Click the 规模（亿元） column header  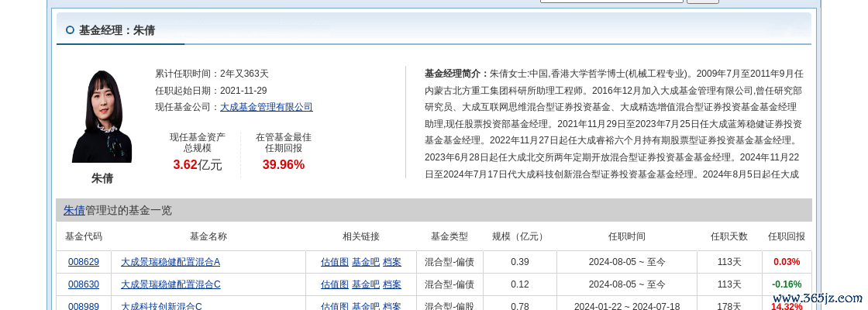coord(519,236)
